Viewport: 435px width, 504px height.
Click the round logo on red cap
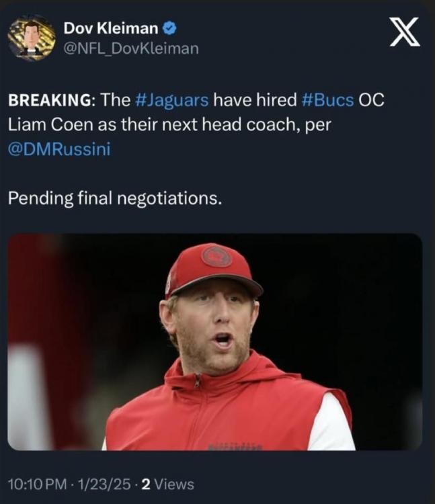[216, 256]
